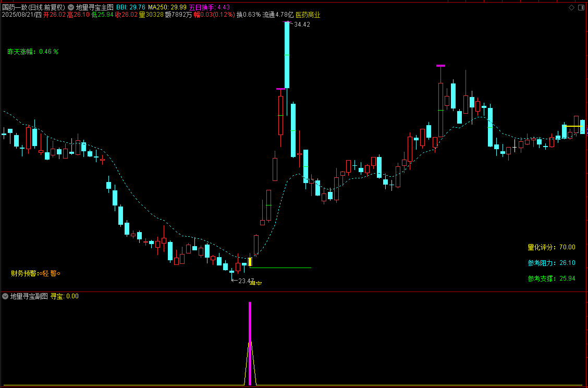This screenshot has width=588, height=388.
Task: Click the low price 低25.94
Action: (102, 15)
